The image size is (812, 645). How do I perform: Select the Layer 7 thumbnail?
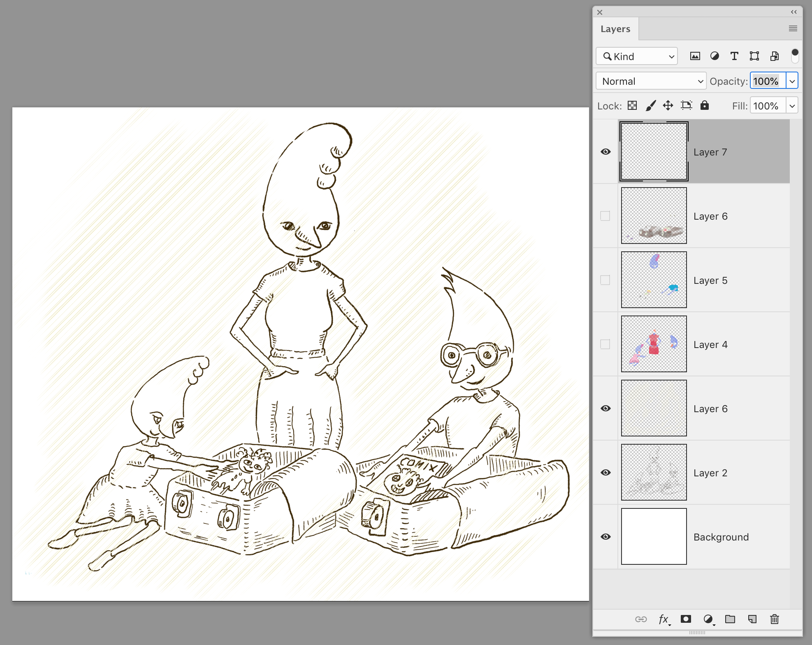click(654, 151)
